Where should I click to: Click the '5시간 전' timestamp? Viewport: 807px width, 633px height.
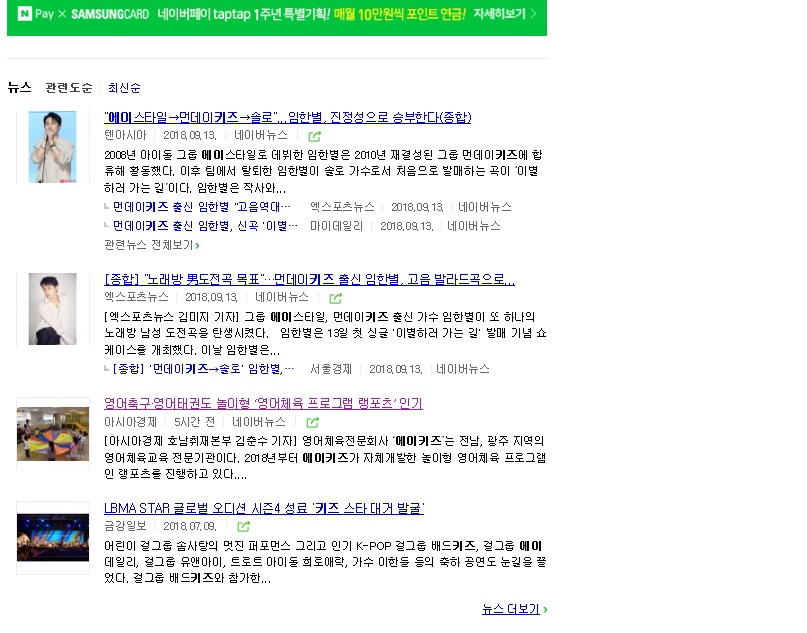click(x=195, y=422)
